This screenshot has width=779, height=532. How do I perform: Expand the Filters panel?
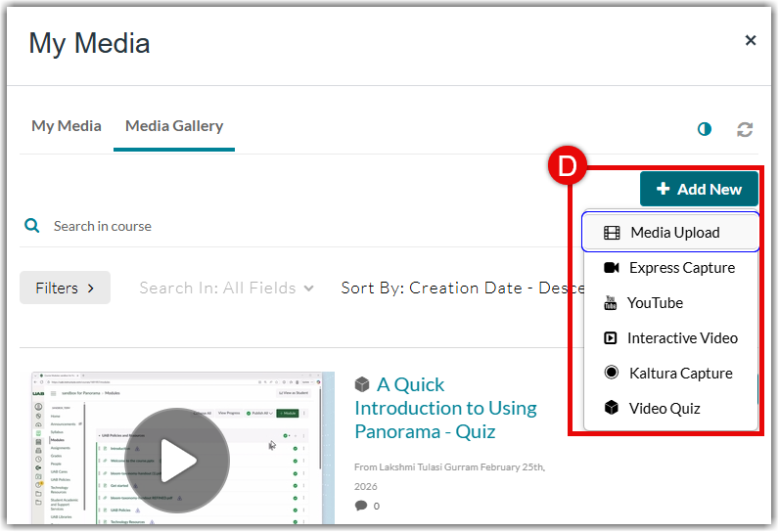[x=66, y=288]
